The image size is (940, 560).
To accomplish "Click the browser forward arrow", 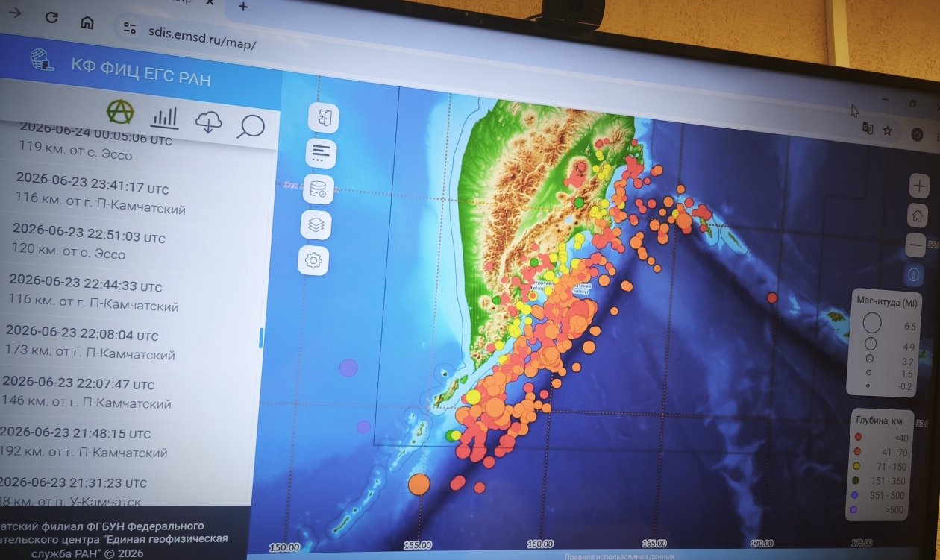I will coord(14,12).
